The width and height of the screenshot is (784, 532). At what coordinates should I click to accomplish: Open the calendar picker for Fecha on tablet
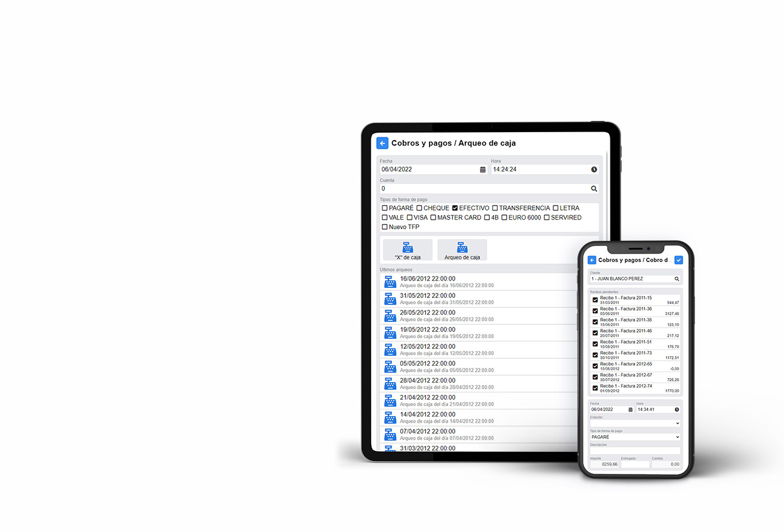pyautogui.click(x=483, y=170)
